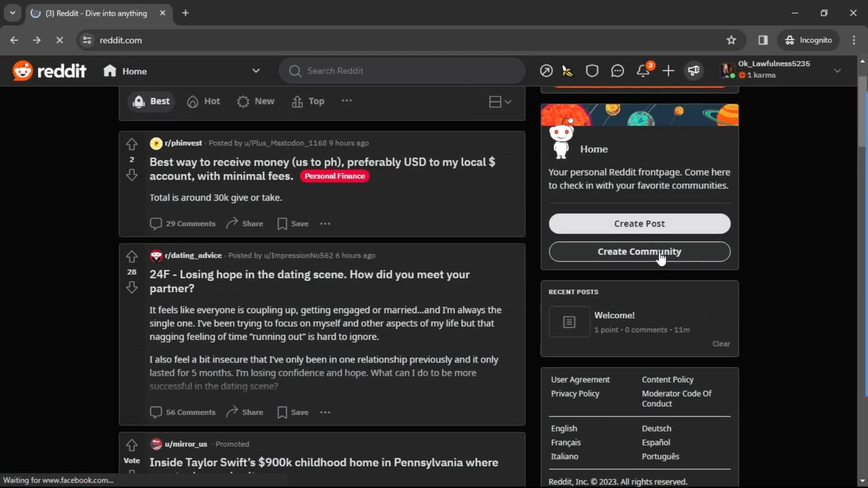Open more sort options ellipsis
The height and width of the screenshot is (488, 868).
[347, 101]
